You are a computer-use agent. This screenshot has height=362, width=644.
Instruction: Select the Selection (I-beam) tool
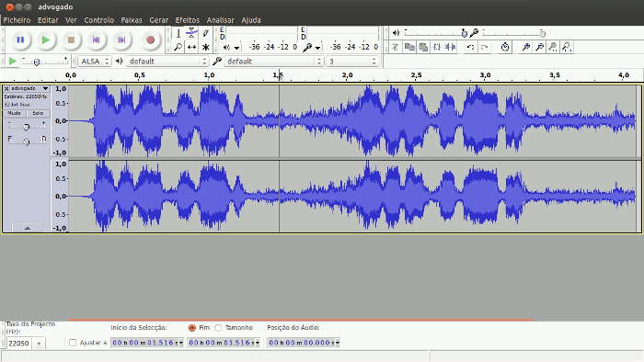[x=178, y=33]
